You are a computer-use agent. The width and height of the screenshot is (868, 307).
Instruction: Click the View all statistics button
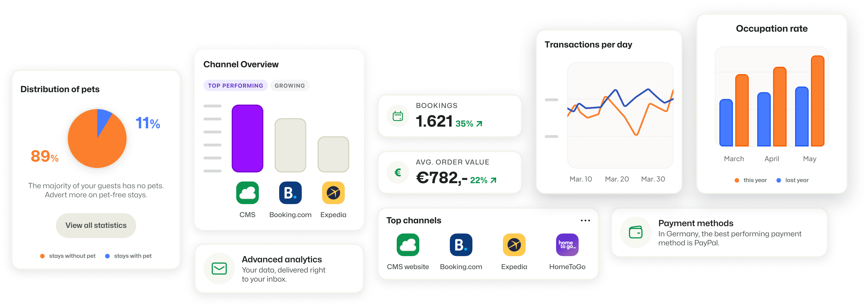pos(96,226)
